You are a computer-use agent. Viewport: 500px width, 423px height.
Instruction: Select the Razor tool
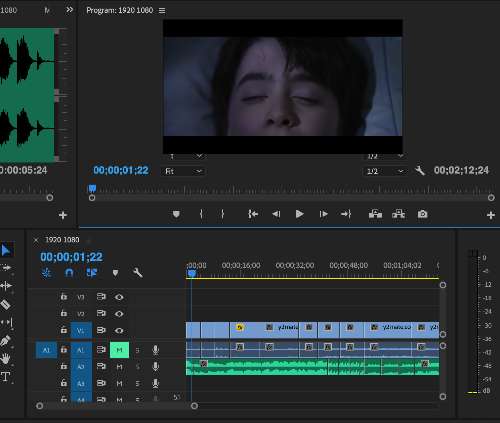6,304
